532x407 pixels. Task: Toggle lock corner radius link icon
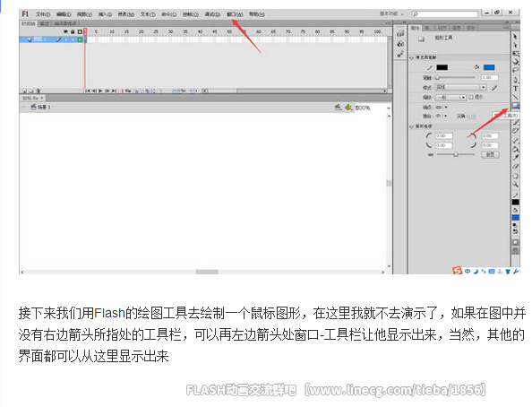coord(431,154)
